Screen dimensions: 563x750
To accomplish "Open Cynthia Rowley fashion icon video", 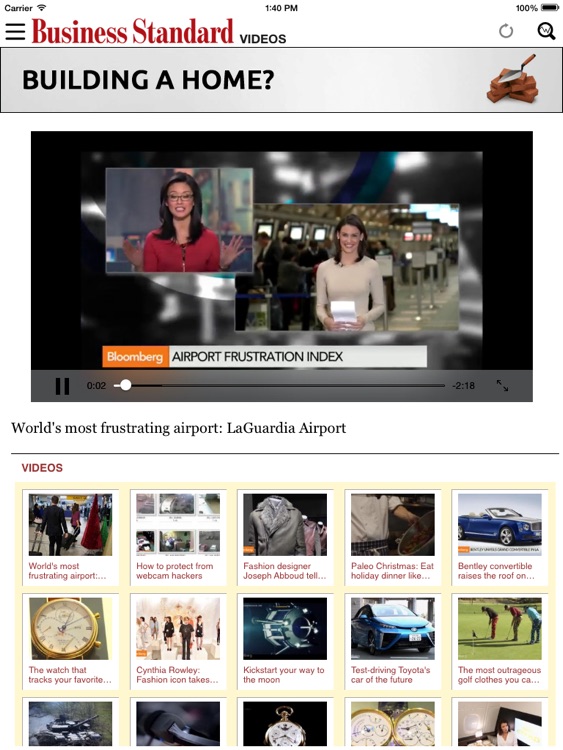I will pos(178,629).
